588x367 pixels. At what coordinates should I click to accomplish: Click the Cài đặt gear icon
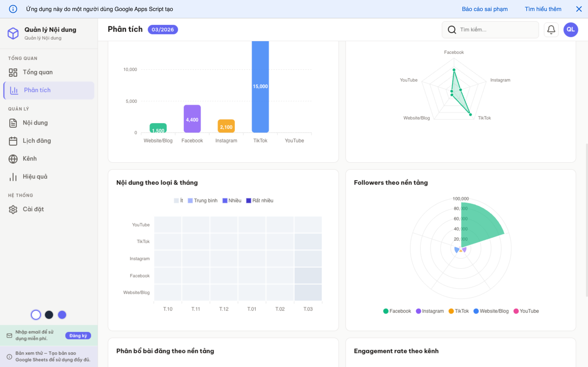pos(13,209)
